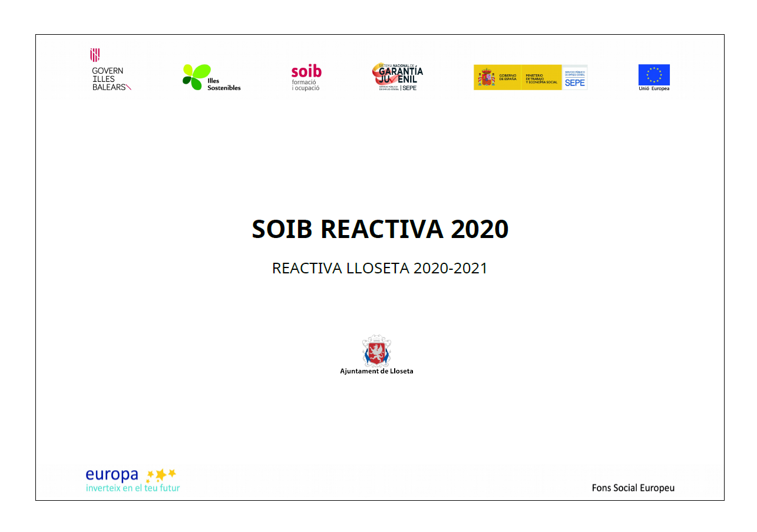Click the SOIB REACTIVA 2020 title

click(380, 229)
